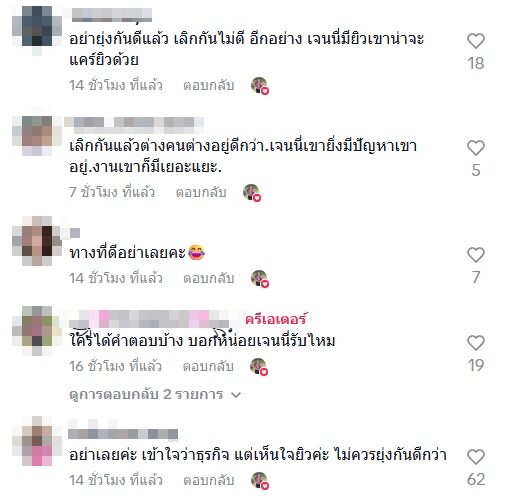The height and width of the screenshot is (499, 515).
Task: Like the comment with 5 likes
Action: (476, 148)
